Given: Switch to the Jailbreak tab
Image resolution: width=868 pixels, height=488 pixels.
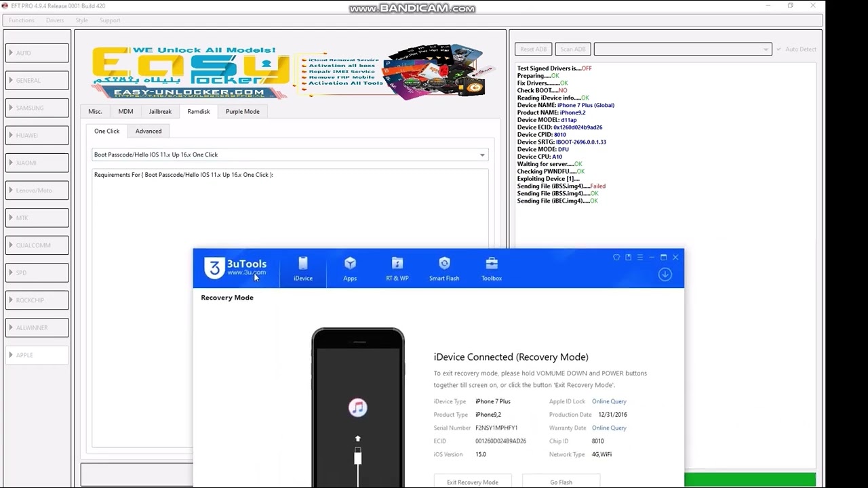Looking at the screenshot, I should 161,111.
